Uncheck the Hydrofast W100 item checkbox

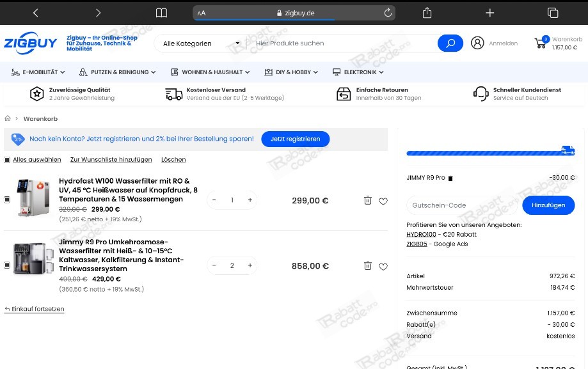[7, 200]
